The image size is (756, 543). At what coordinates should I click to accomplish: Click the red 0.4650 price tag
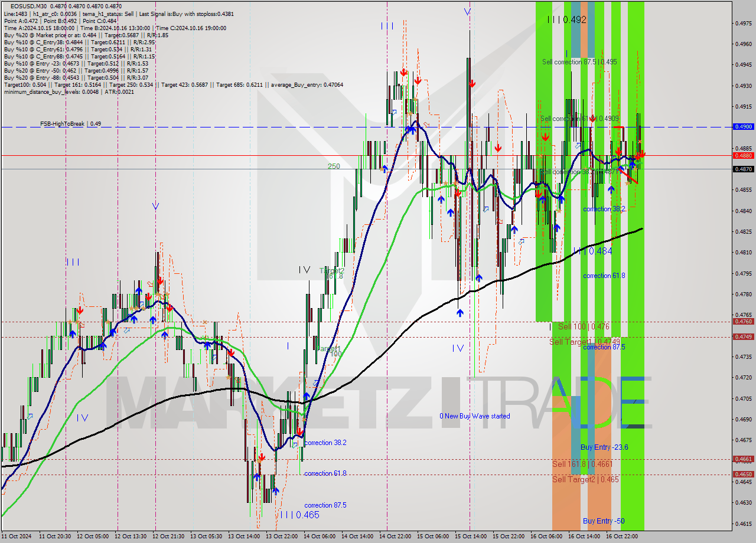742,474
